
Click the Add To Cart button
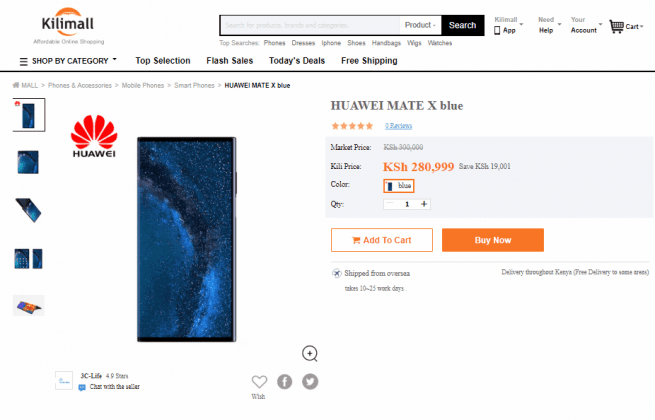(x=381, y=240)
